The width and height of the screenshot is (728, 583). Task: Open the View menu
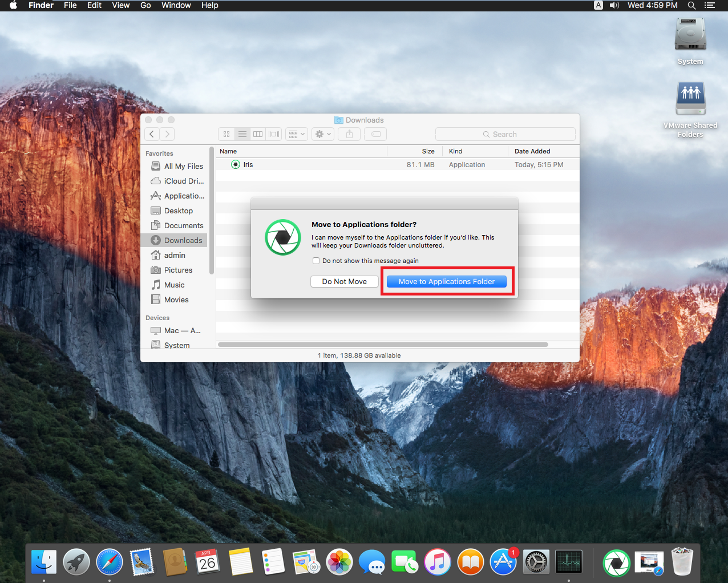(121, 5)
